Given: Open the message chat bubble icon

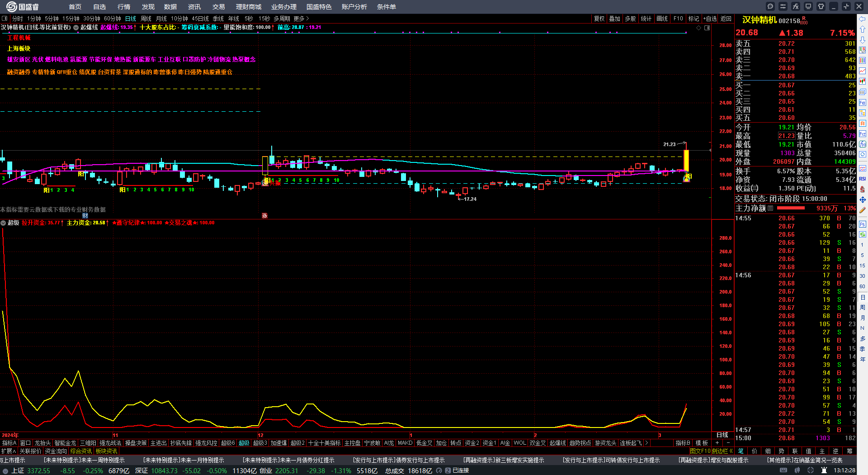Looking at the screenshot, I should pos(770,6).
